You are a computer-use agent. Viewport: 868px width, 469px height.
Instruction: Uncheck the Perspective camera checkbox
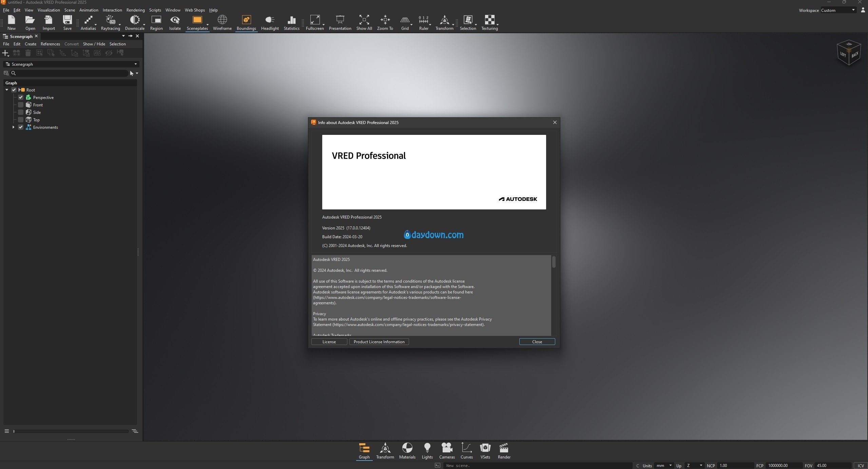[21, 97]
